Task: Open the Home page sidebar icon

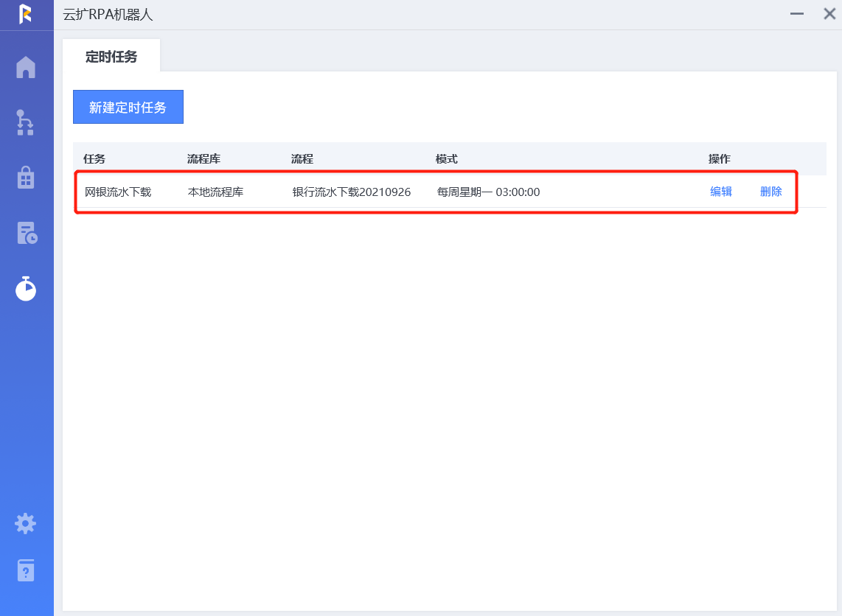Action: pyautogui.click(x=26, y=67)
